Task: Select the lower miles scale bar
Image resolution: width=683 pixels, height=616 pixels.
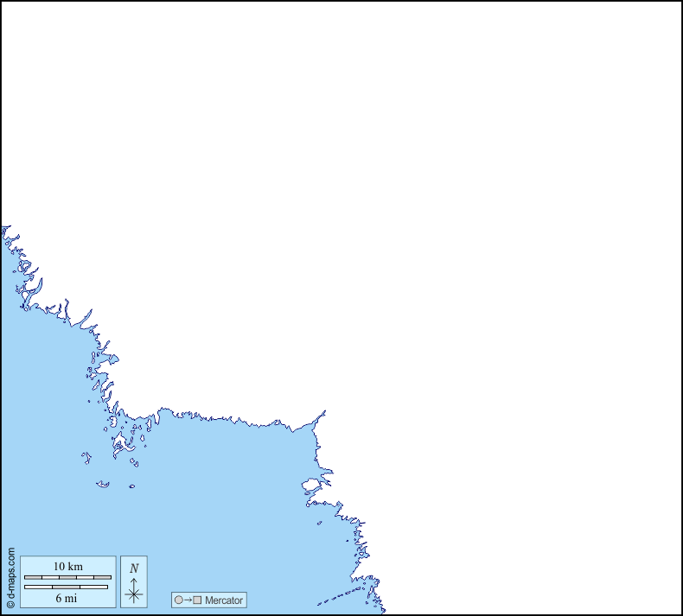Action: coord(67,587)
